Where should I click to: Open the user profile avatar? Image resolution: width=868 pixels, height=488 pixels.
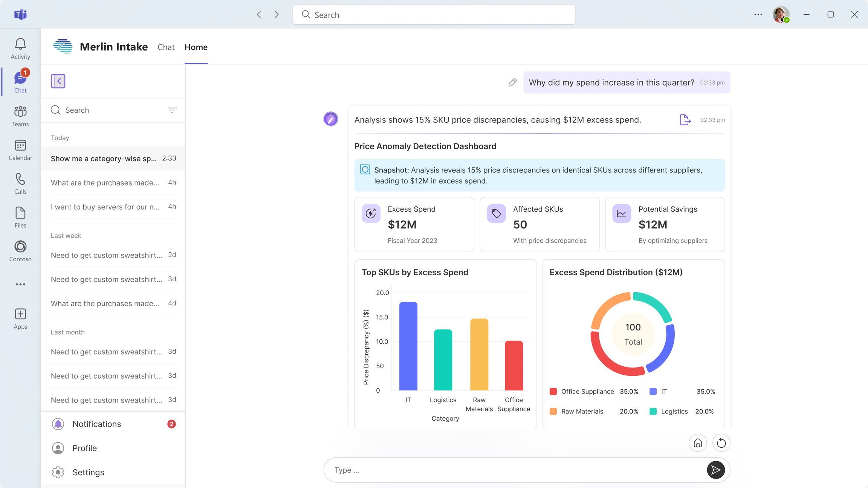(x=781, y=14)
